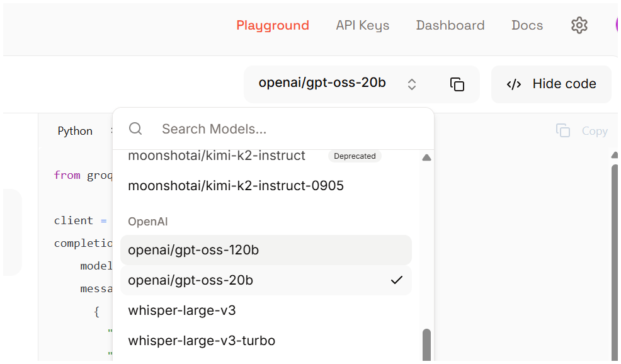
Task: Go to the API Keys tab
Action: [x=362, y=25]
